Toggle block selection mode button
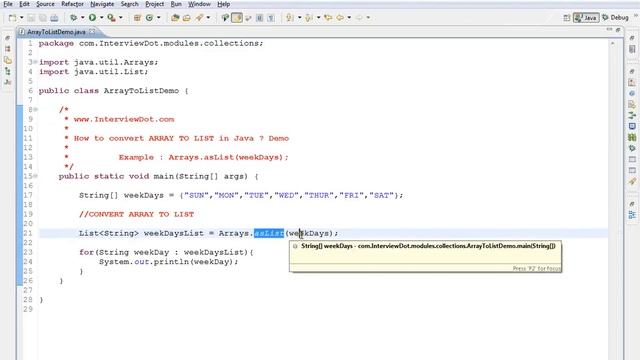The width and height of the screenshot is (640, 360). 260,18
